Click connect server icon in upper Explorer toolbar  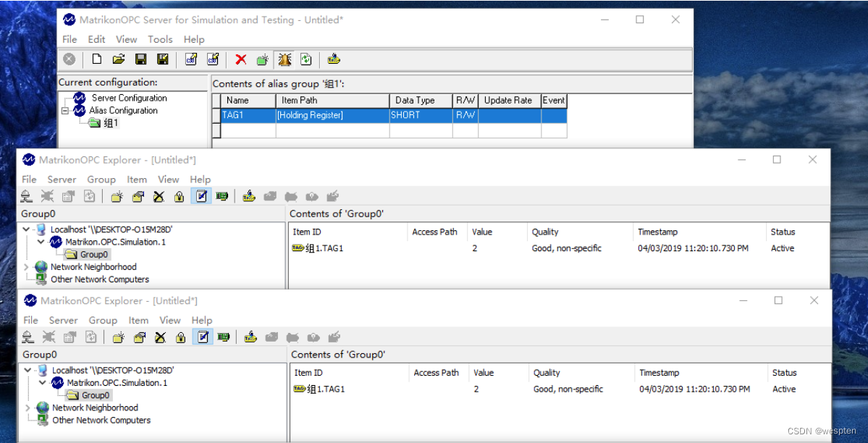tap(26, 196)
